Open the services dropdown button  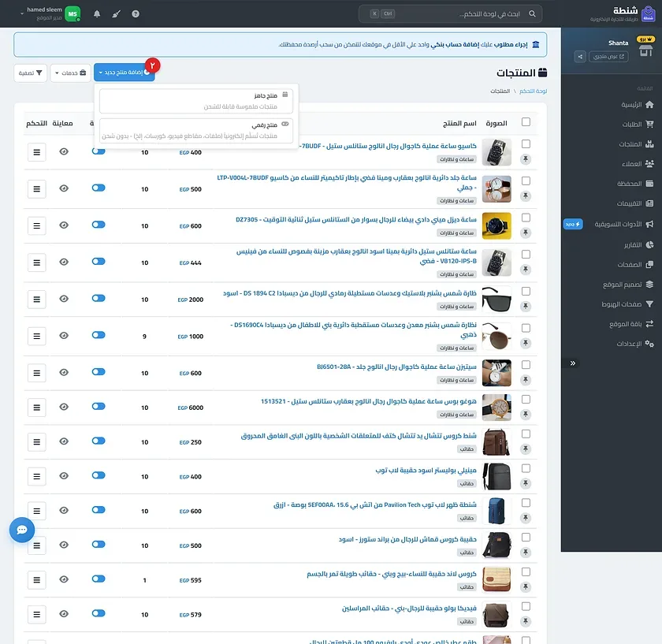coord(70,73)
